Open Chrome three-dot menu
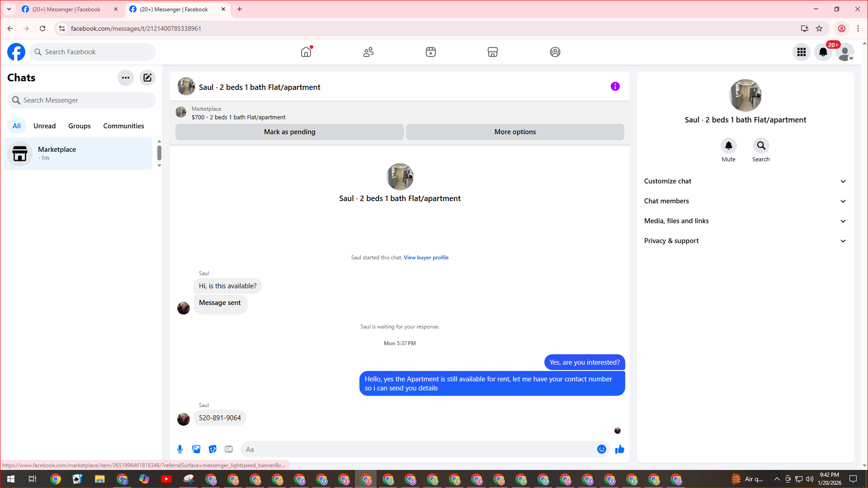The width and height of the screenshot is (868, 488). click(858, 28)
